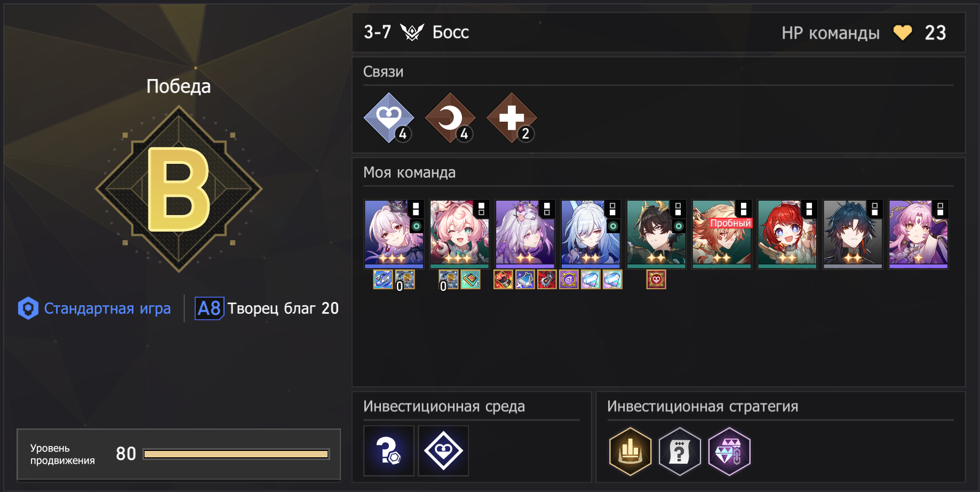The width and height of the screenshot is (980, 492).
Task: Open the gray question mark strategy hexagon
Action: pyautogui.click(x=680, y=451)
